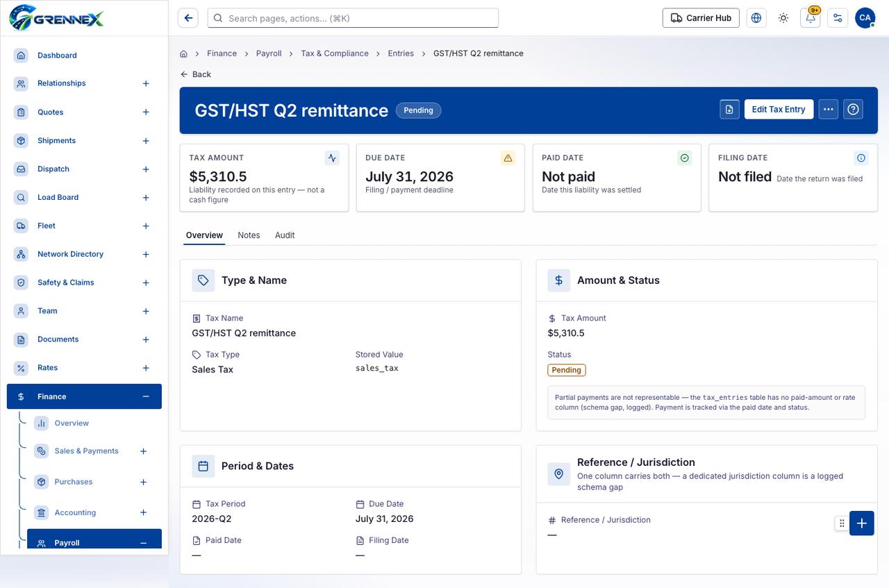The image size is (889, 588).
Task: Click the drag handle grip icon
Action: point(842,523)
